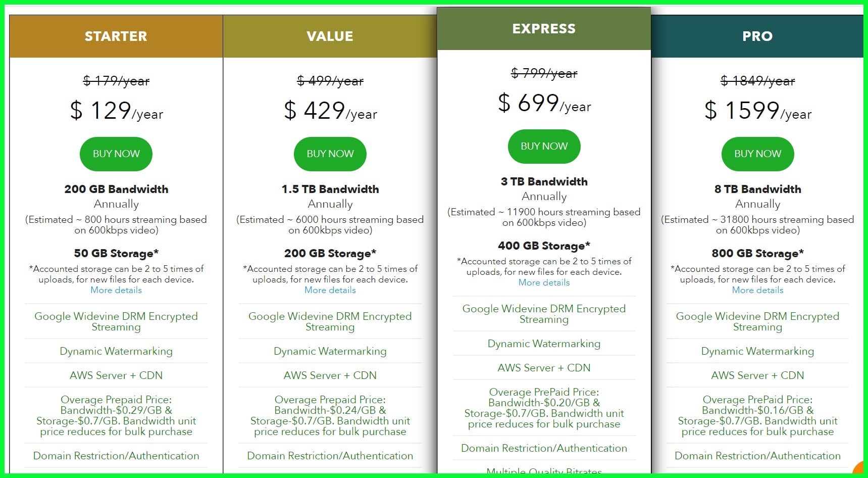Viewport: 868px width, 478px height.
Task: Open More details link under Pro storage
Action: click(x=757, y=290)
